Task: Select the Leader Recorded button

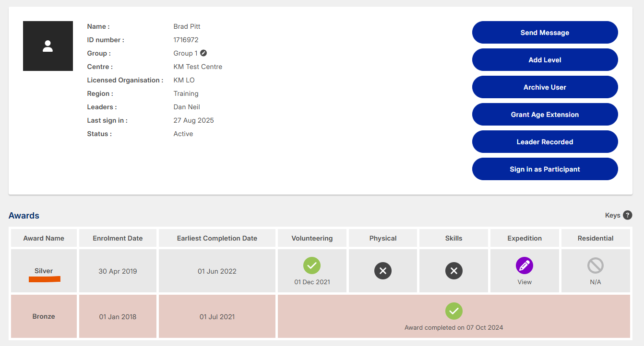Action: tap(545, 142)
